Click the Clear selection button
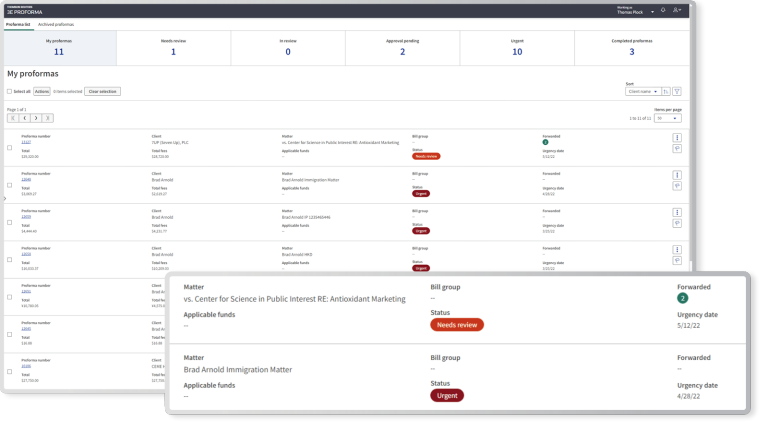Screen dimensions: 768x432 pyautogui.click(x=101, y=91)
